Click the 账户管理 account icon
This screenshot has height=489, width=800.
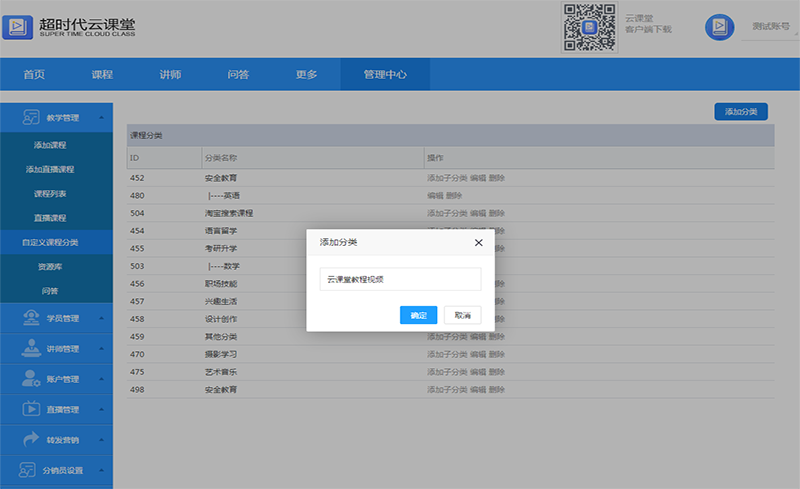coord(30,379)
